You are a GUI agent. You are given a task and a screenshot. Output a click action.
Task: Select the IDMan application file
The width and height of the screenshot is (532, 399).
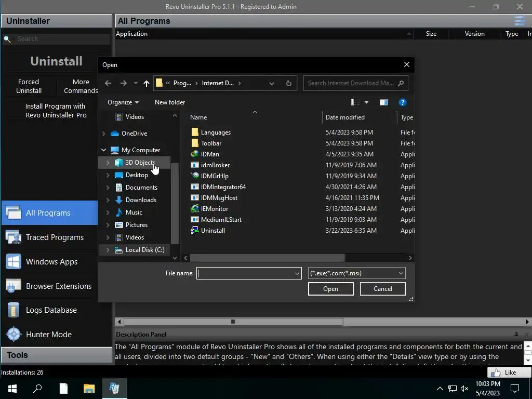205,154
